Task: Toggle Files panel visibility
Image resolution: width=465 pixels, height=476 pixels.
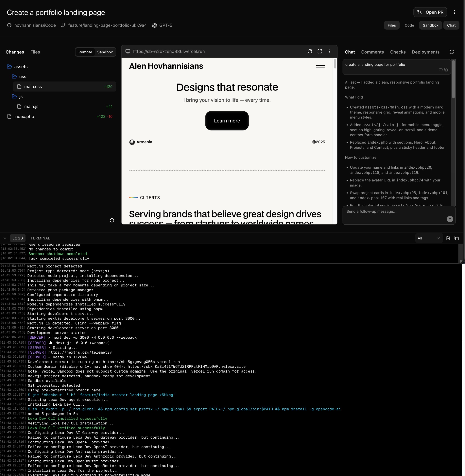Action: 391,25
